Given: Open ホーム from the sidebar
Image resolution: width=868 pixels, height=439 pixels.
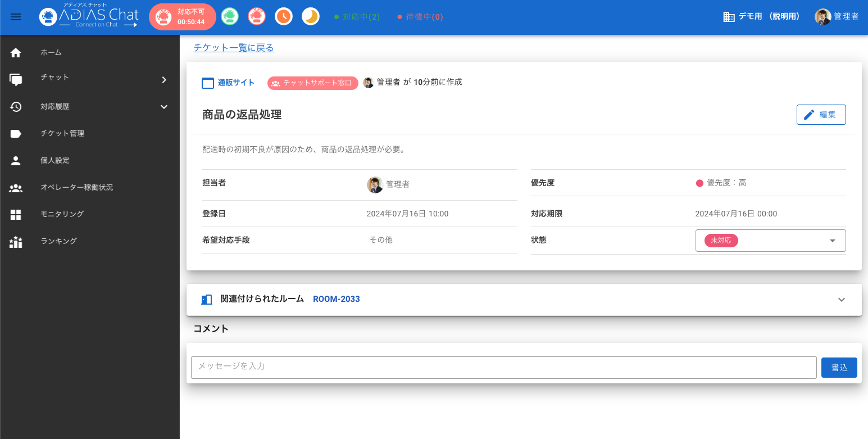Looking at the screenshot, I should coord(51,52).
